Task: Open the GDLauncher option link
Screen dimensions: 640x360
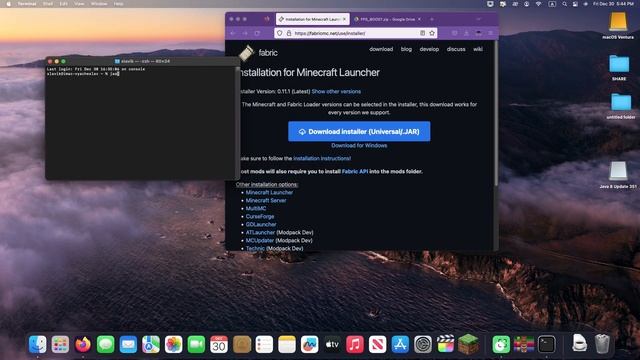Action: 261,224
